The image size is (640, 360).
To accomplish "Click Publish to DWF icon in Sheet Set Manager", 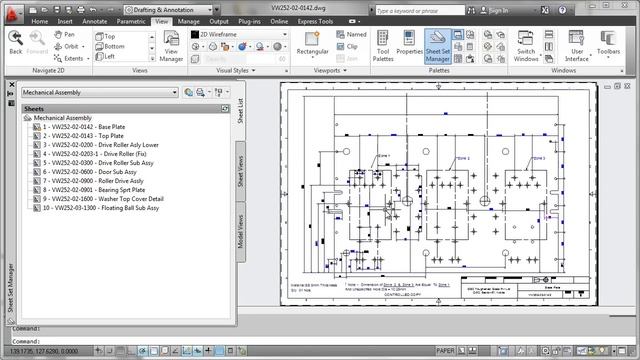I will (188, 92).
